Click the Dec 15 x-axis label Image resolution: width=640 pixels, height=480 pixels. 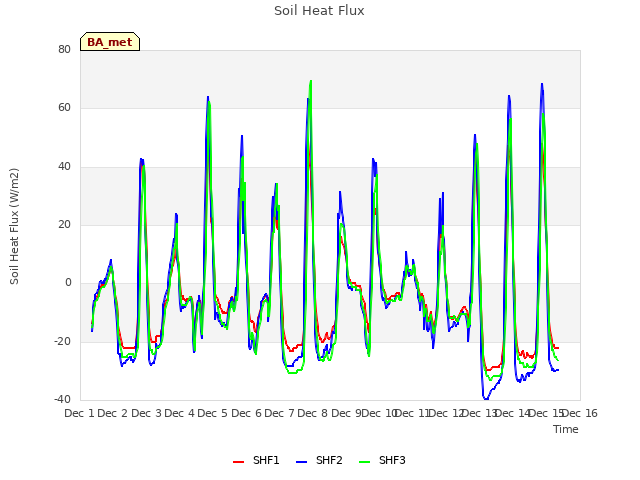(546, 413)
